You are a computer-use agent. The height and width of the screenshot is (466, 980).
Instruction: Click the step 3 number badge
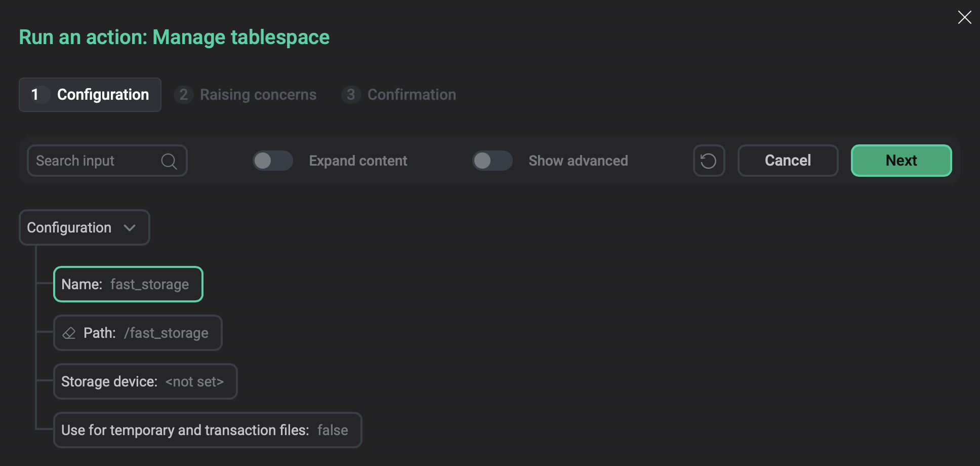pos(351,95)
